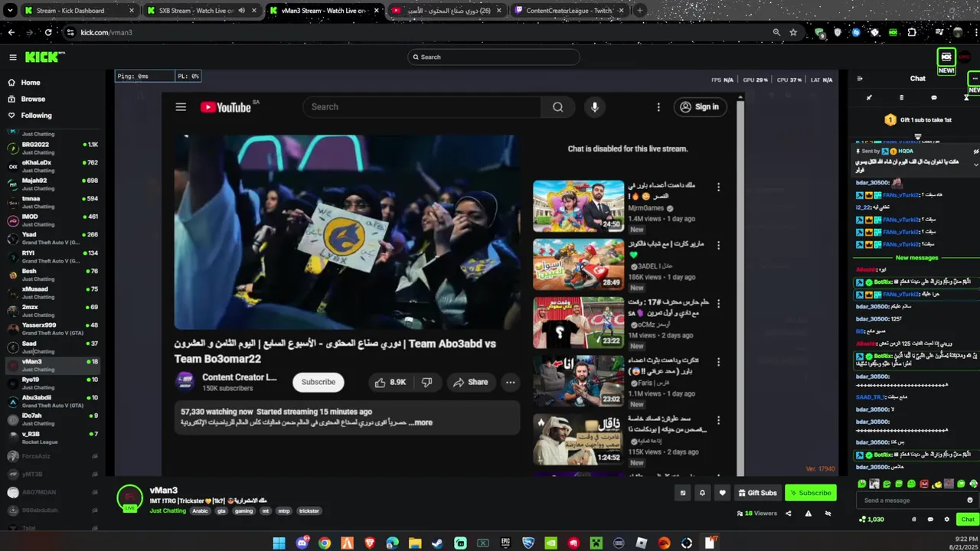Image resolution: width=980 pixels, height=551 pixels.
Task: Open Kick sidebar hamburger menu
Action: 13,57
